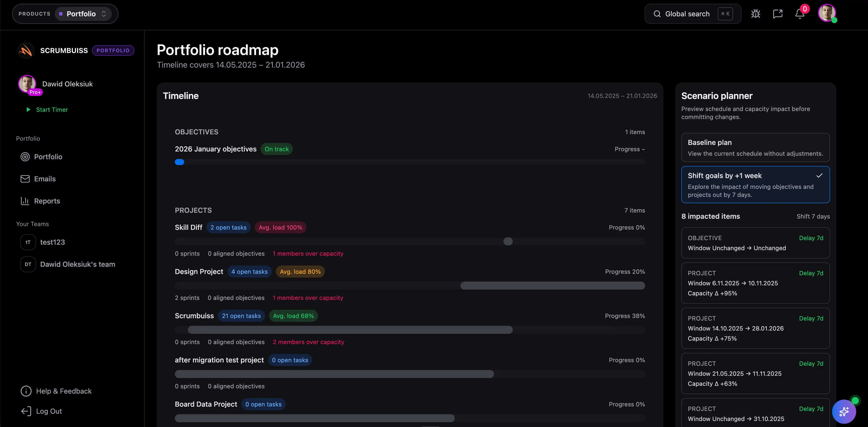This screenshot has height=427, width=868.
Task: Click the Scrumbuiss flame logo
Action: point(26,50)
